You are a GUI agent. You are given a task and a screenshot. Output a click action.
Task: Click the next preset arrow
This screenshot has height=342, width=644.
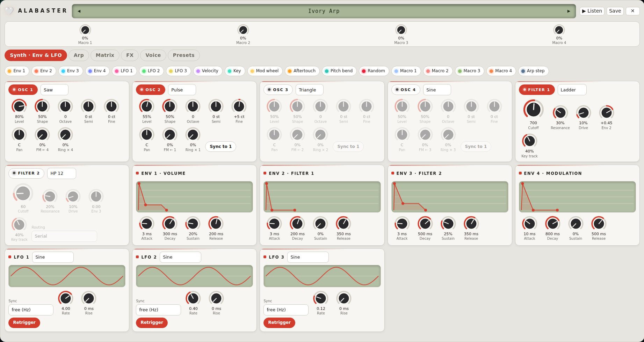point(569,11)
